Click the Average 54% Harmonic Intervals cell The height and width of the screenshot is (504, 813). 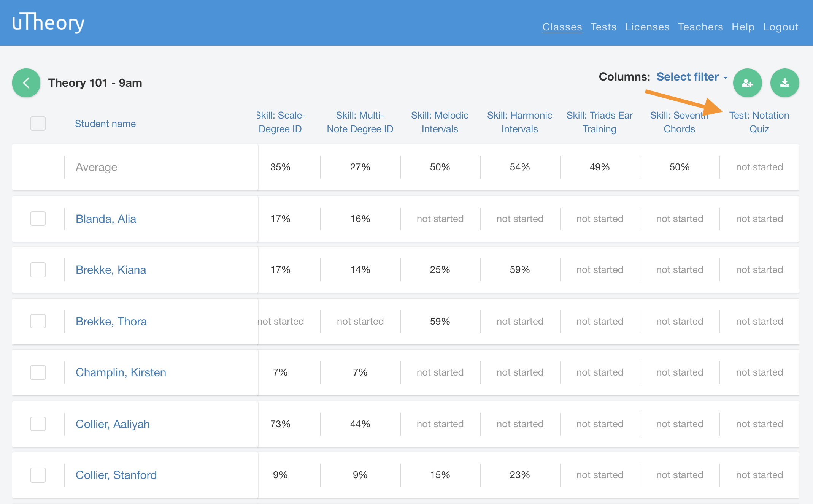pos(520,167)
